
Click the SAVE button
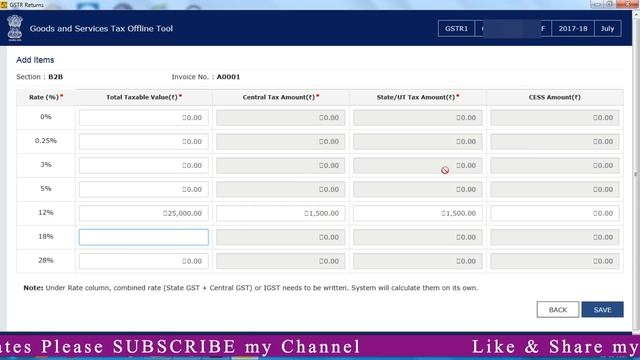602,309
